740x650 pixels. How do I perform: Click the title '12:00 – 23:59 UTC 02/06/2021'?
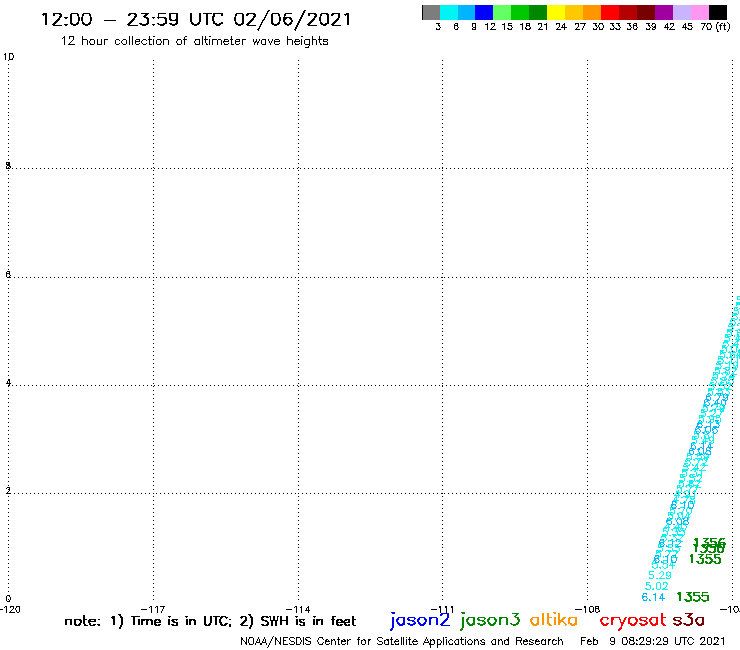pyautogui.click(x=196, y=19)
